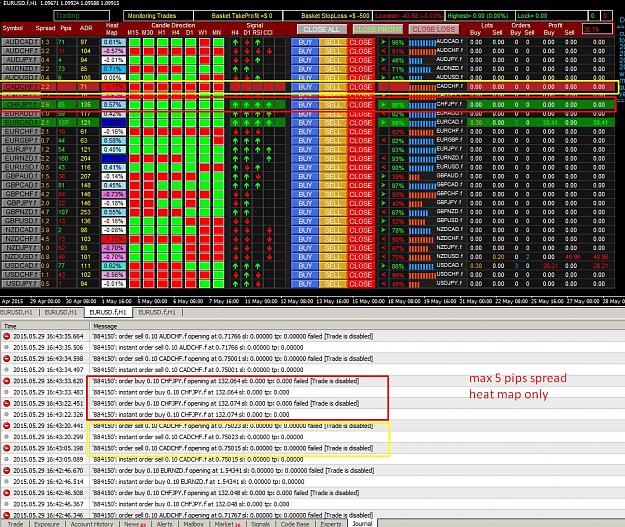Click the error icon at 16:43:22.451
This screenshot has height=527, width=625.
(x=6, y=403)
